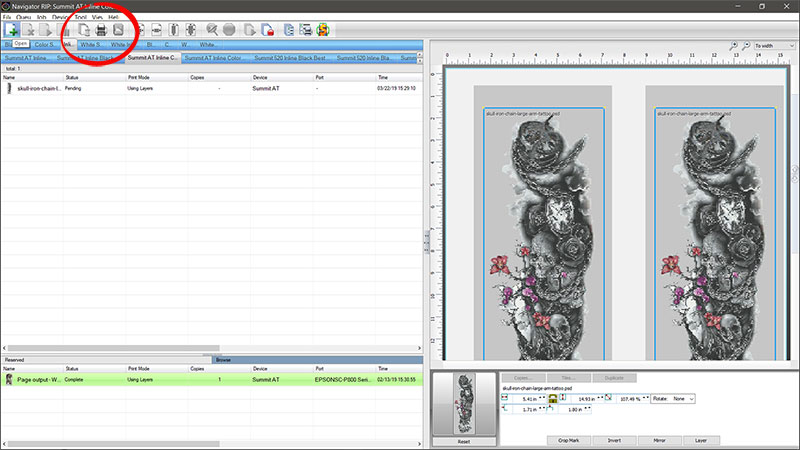Click the height field showing 14.93 in

click(585, 398)
